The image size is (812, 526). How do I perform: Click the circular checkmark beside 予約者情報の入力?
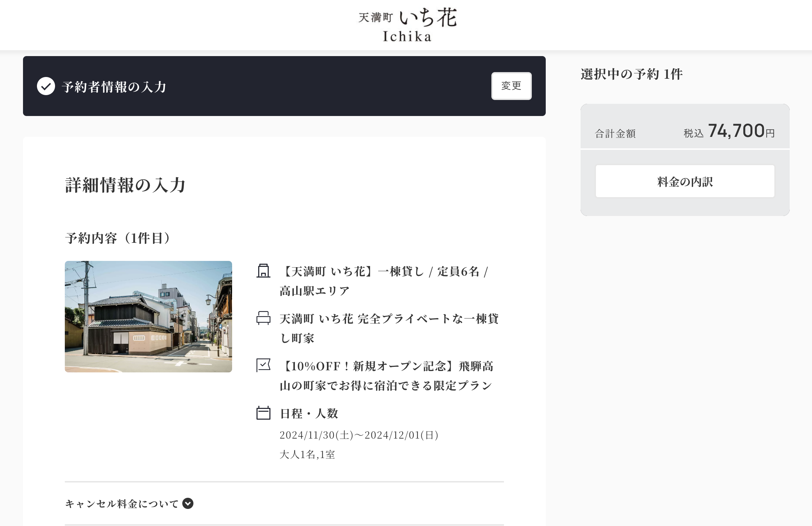tap(46, 86)
